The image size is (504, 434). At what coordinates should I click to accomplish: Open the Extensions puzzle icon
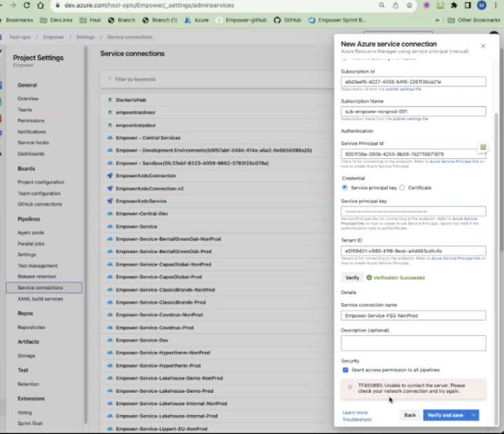[x=454, y=5]
